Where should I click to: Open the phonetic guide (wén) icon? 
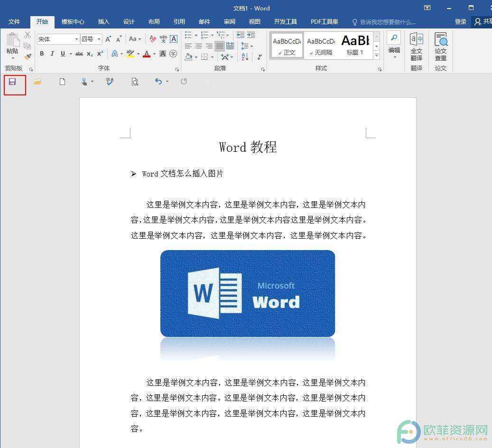163,39
